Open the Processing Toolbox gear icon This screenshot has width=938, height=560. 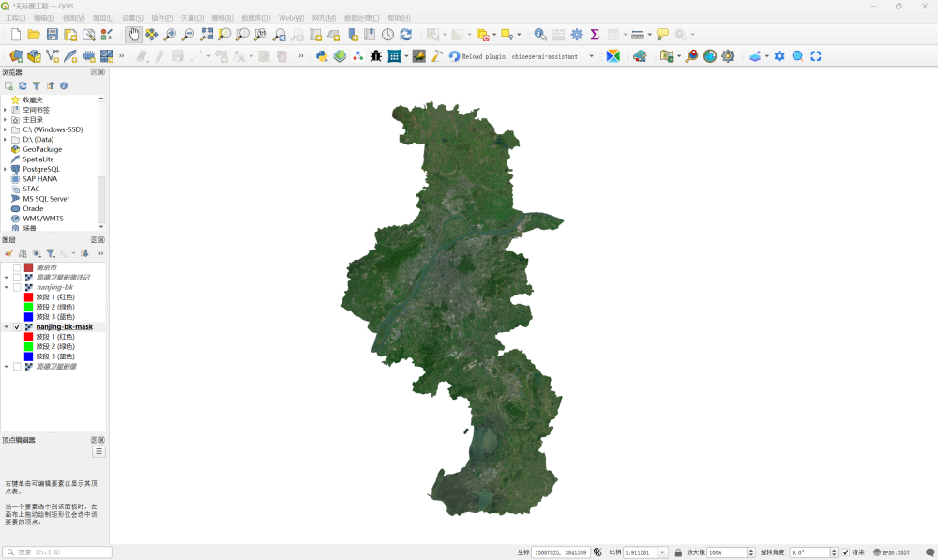pos(577,35)
